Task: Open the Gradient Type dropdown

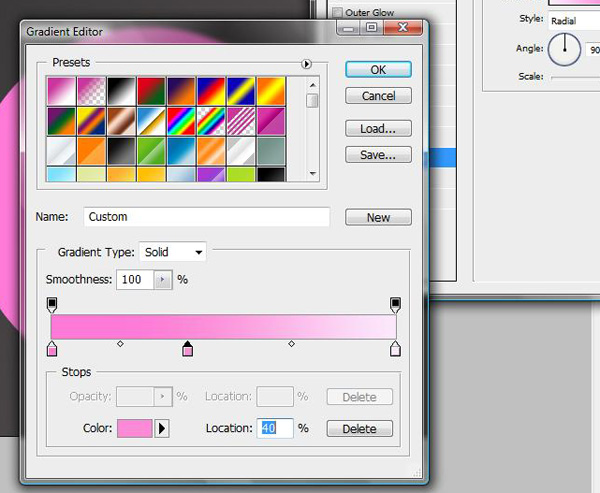Action: tap(173, 252)
